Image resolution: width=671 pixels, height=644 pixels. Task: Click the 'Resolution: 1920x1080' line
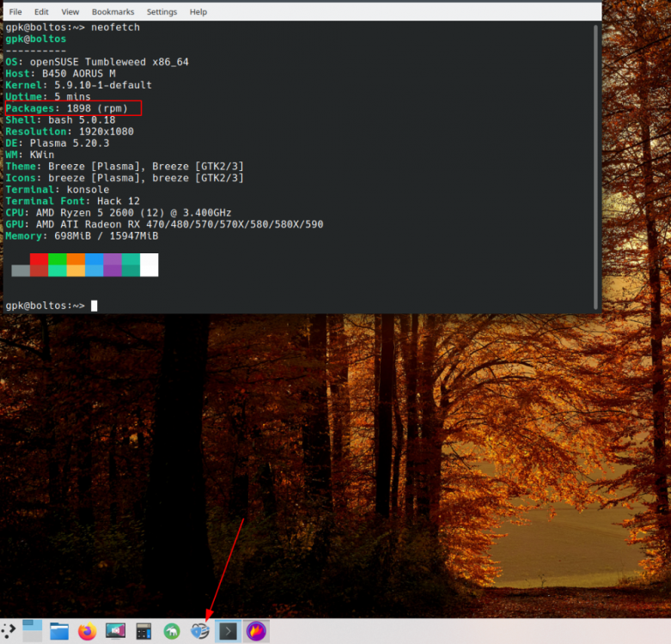pyautogui.click(x=70, y=131)
